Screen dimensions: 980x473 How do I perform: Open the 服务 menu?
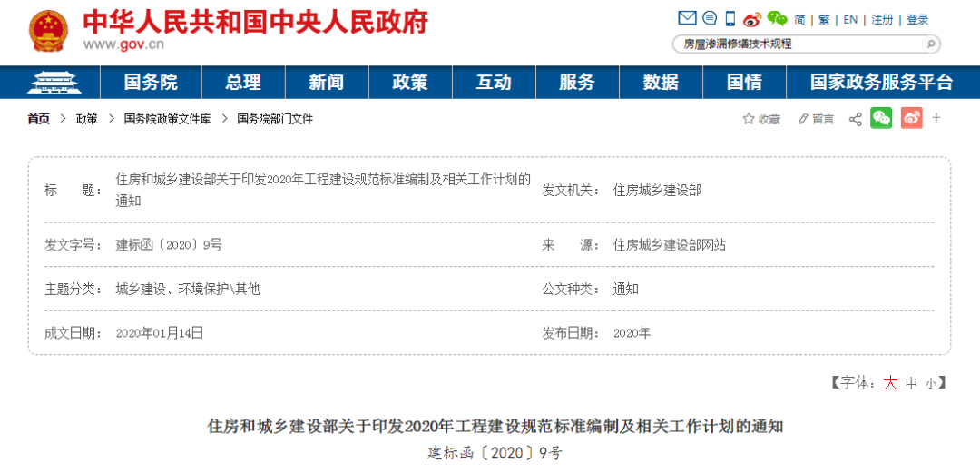click(577, 82)
